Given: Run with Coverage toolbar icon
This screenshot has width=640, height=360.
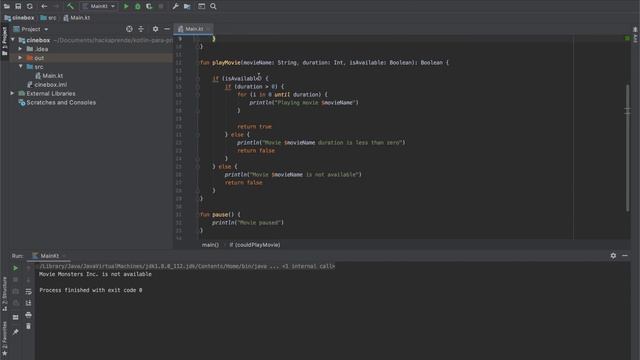Looking at the screenshot, I should pyautogui.click(x=149, y=6).
